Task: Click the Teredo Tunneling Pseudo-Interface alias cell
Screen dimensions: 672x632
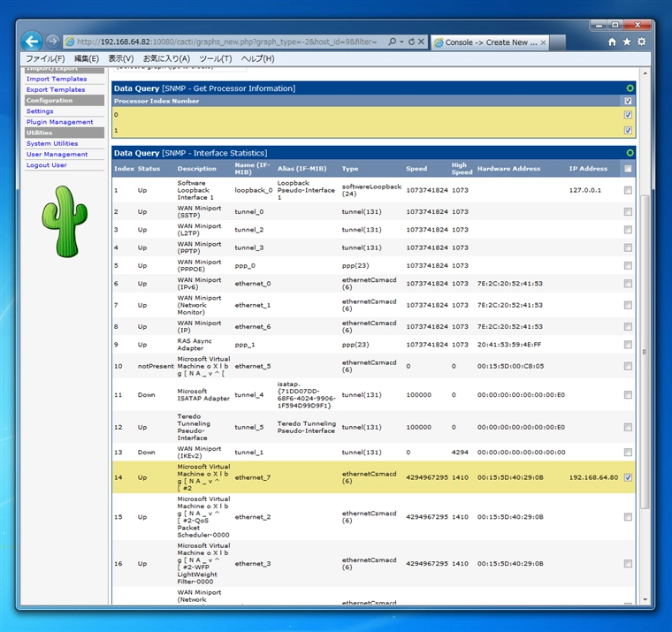Action: tap(307, 427)
